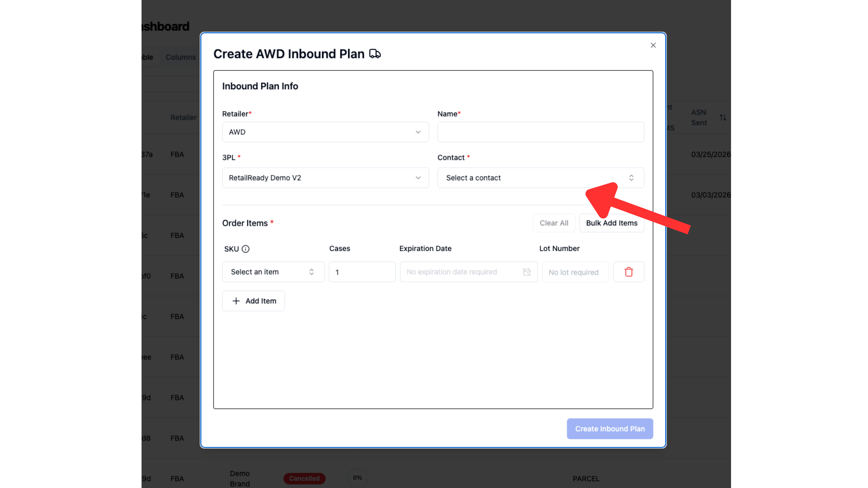Click the expiration date field
Screen dimensions: 868x488
468,272
